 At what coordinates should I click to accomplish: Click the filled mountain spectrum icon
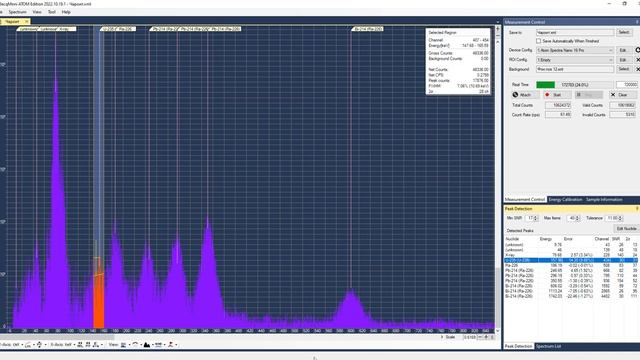pos(147,345)
